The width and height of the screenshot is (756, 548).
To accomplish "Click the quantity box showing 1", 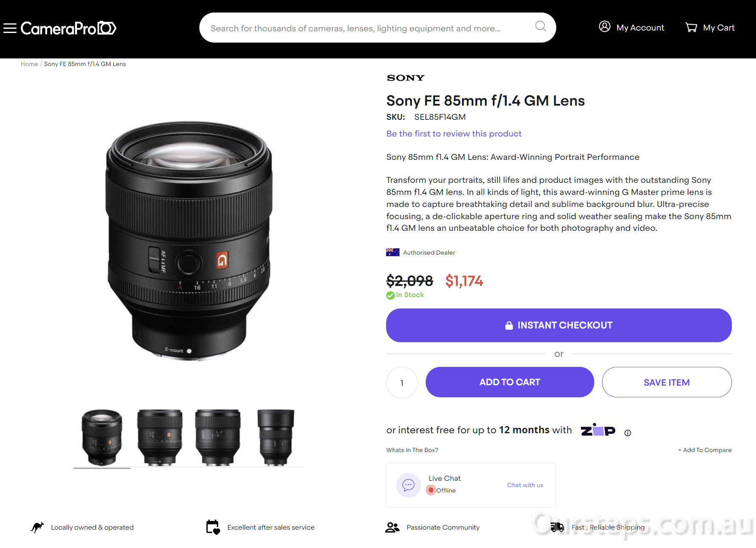I will 402,382.
